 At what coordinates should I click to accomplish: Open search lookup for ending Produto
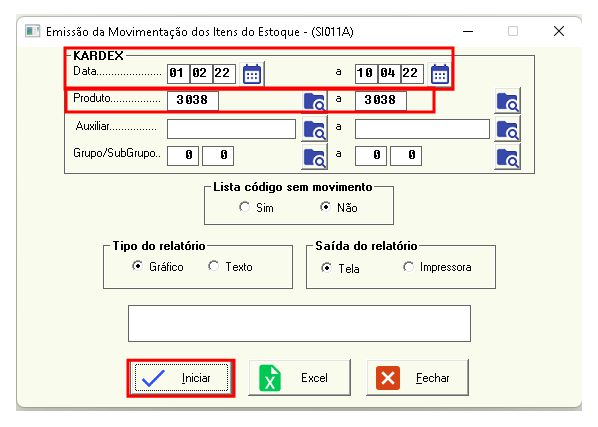pos(508,101)
